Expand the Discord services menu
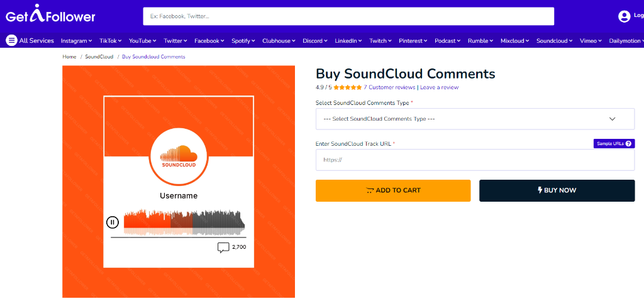This screenshot has height=306, width=644. [x=315, y=41]
